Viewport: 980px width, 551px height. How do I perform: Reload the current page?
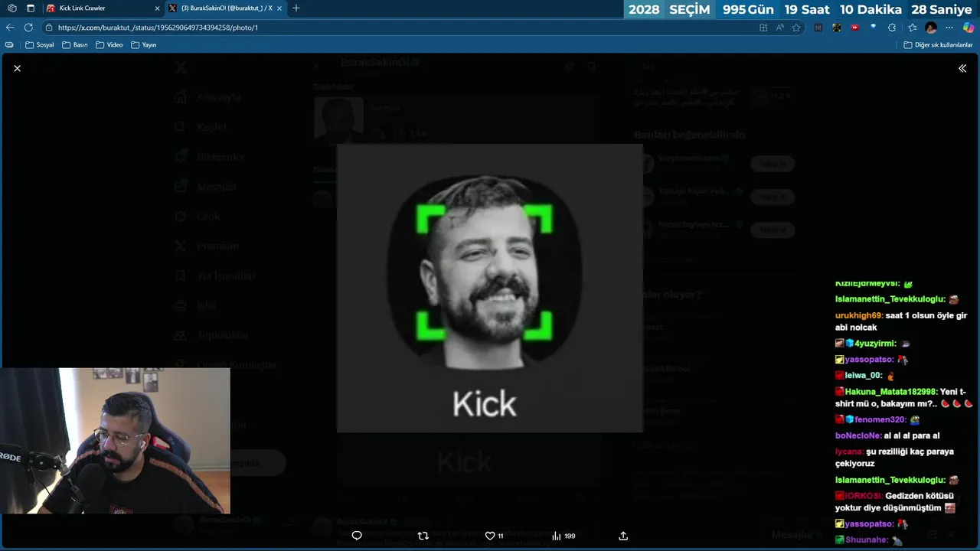[x=28, y=27]
